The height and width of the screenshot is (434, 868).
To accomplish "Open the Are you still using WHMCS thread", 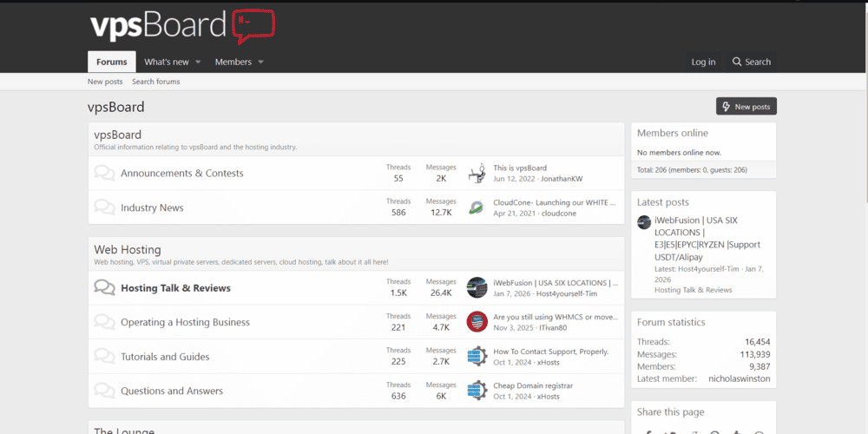I will pos(556,317).
